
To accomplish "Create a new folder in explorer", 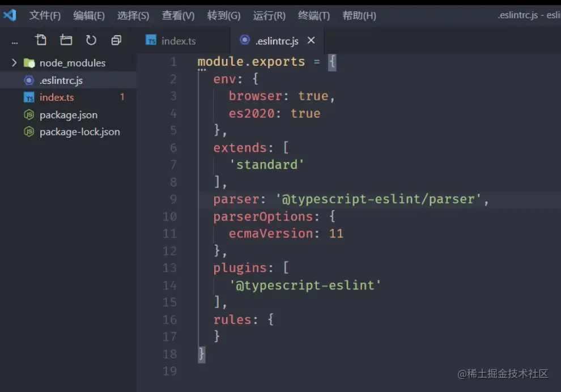I will coord(66,40).
